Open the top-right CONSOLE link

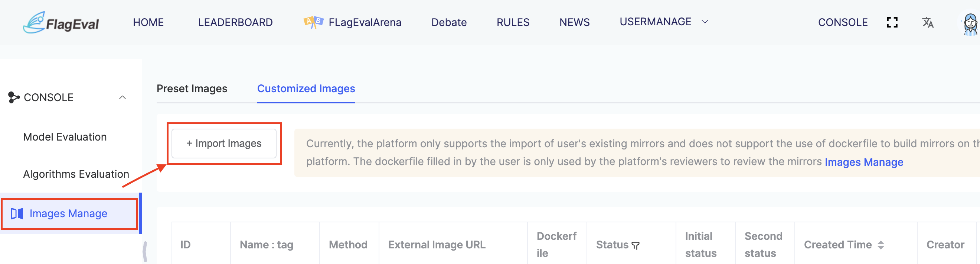843,22
